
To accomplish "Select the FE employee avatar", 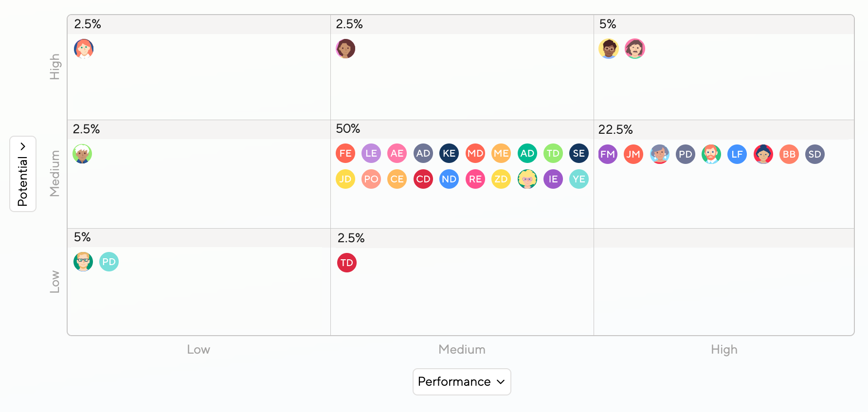I will [345, 153].
